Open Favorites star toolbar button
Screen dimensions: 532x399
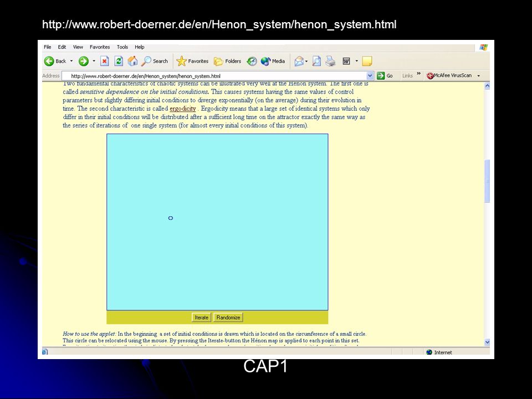(192, 61)
